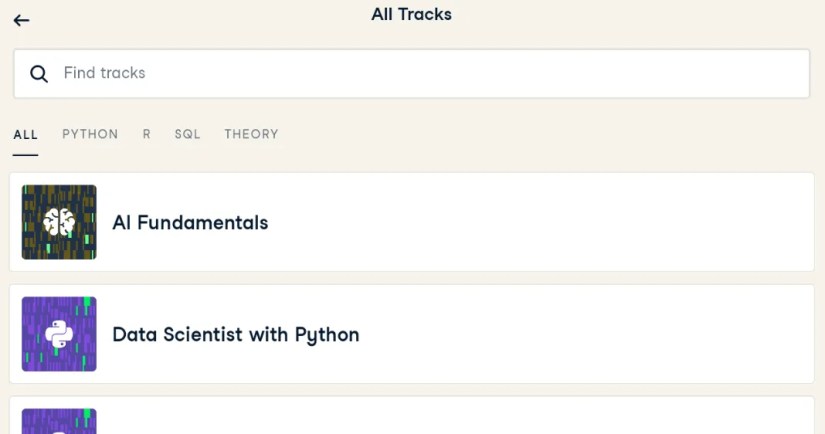Show SQL tracks tab

point(187,134)
